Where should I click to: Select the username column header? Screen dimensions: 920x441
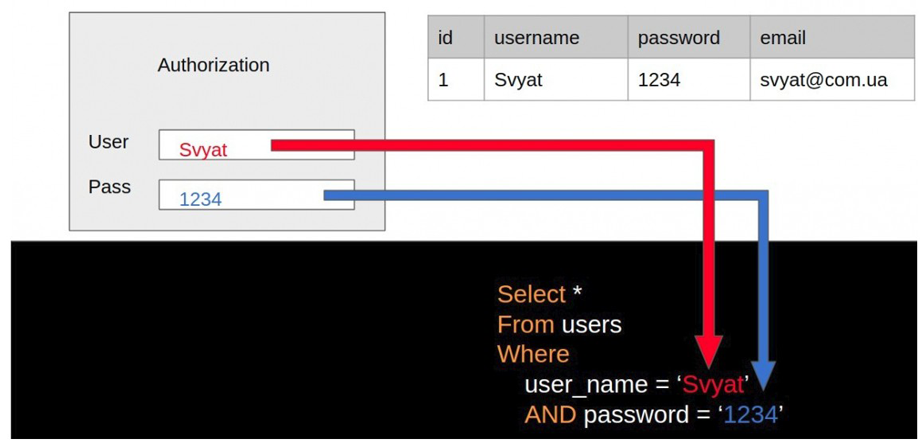(x=537, y=38)
